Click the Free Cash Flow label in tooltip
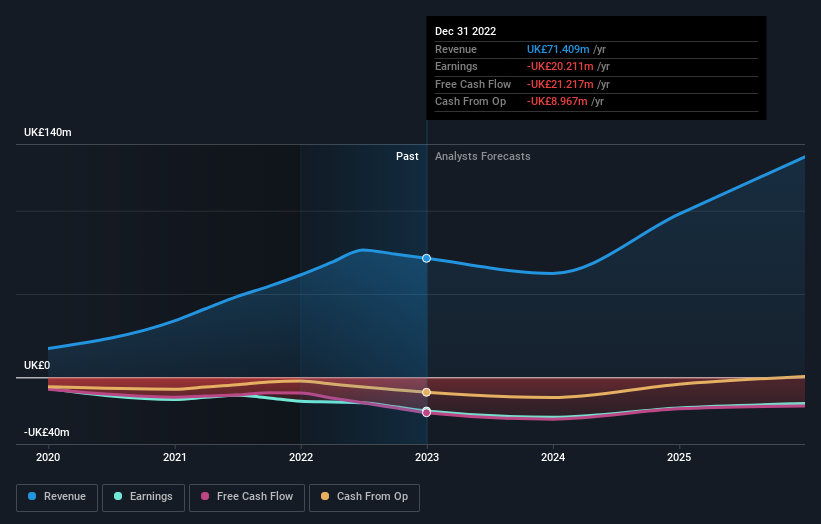The height and width of the screenshot is (524, 821). [x=473, y=84]
